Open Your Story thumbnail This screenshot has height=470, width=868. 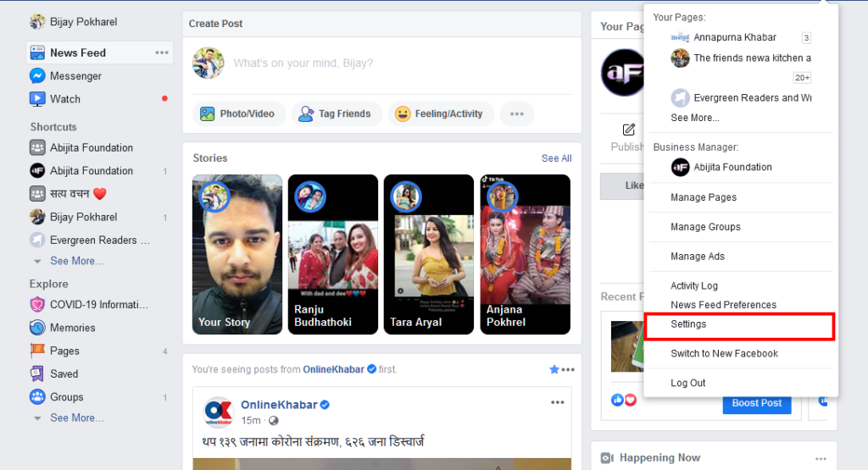pyautogui.click(x=237, y=254)
